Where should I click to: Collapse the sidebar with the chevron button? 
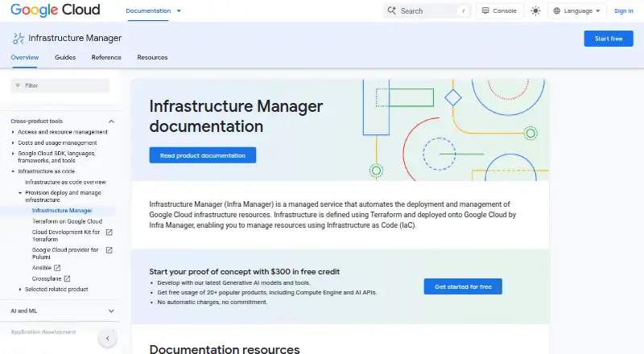(108, 339)
